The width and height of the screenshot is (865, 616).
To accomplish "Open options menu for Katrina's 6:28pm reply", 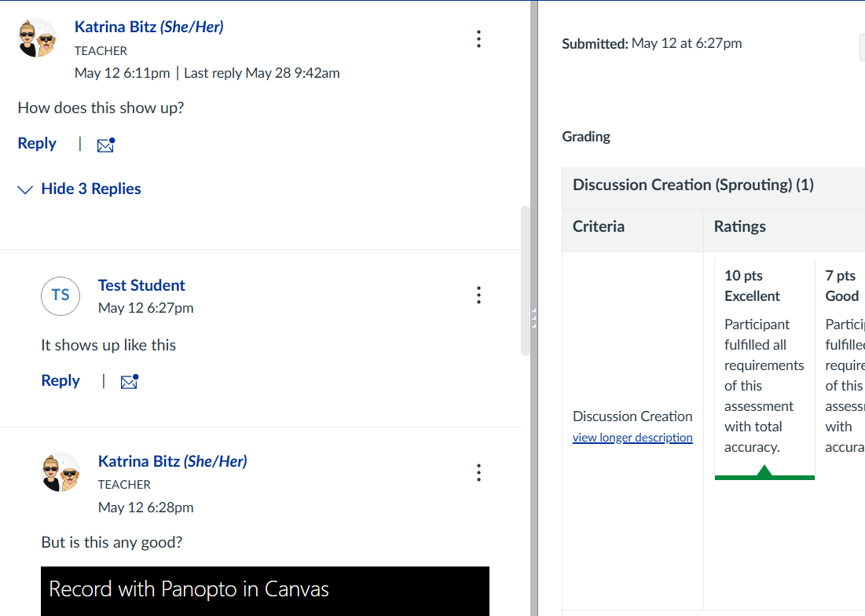I will tap(478, 473).
